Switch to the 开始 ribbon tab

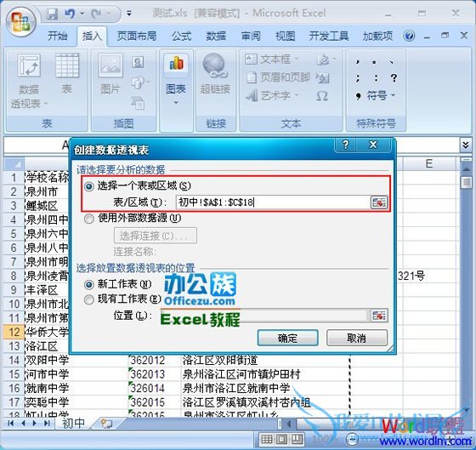(x=58, y=37)
